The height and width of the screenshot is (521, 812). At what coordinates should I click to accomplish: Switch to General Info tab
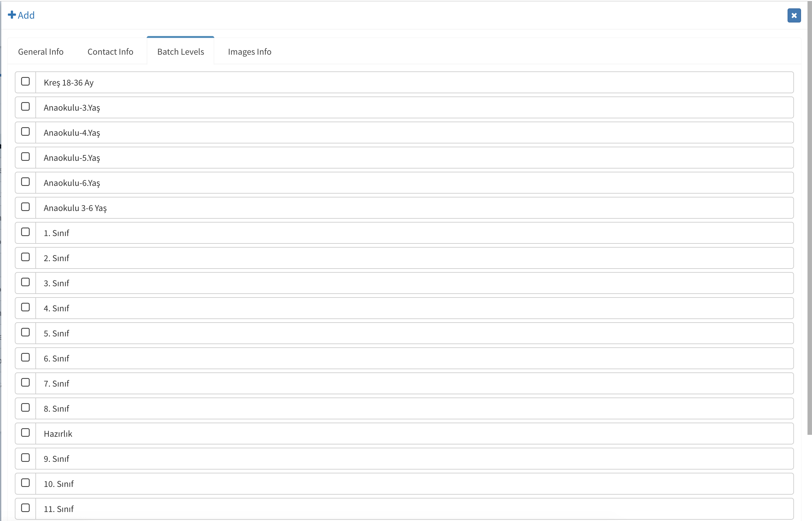click(41, 52)
